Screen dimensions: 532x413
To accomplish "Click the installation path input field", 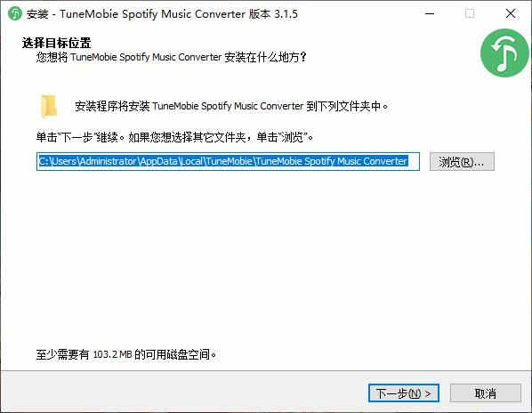I will click(x=228, y=161).
